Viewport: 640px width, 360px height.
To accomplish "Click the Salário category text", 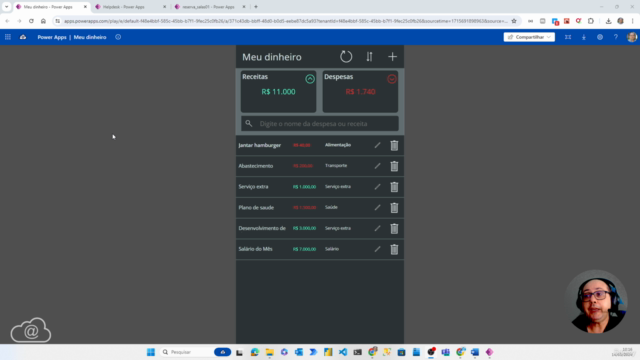I will 332,249.
